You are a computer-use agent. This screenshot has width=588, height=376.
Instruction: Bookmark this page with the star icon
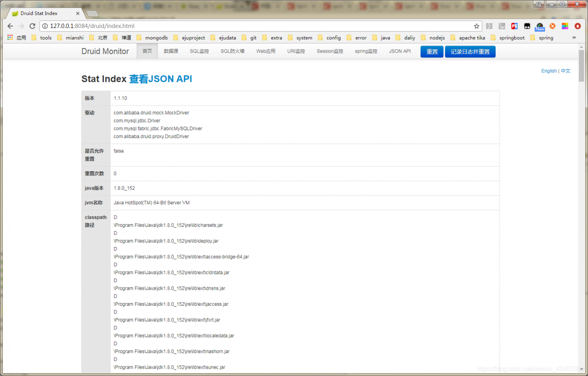click(476, 26)
